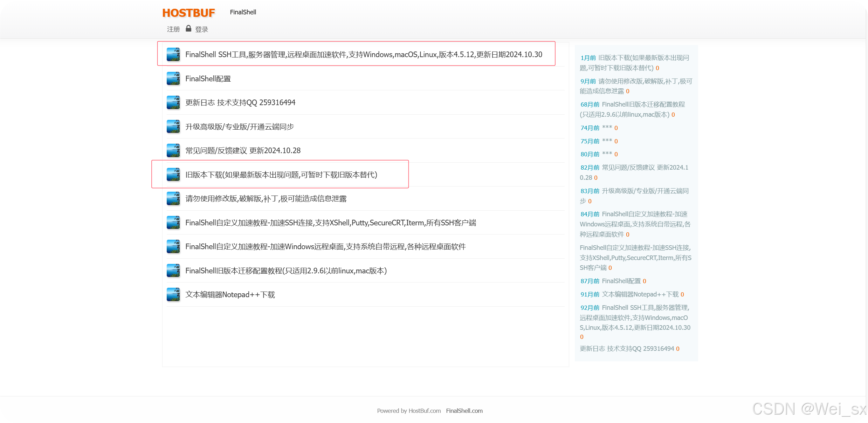Click the 登录 login link

[x=201, y=29]
